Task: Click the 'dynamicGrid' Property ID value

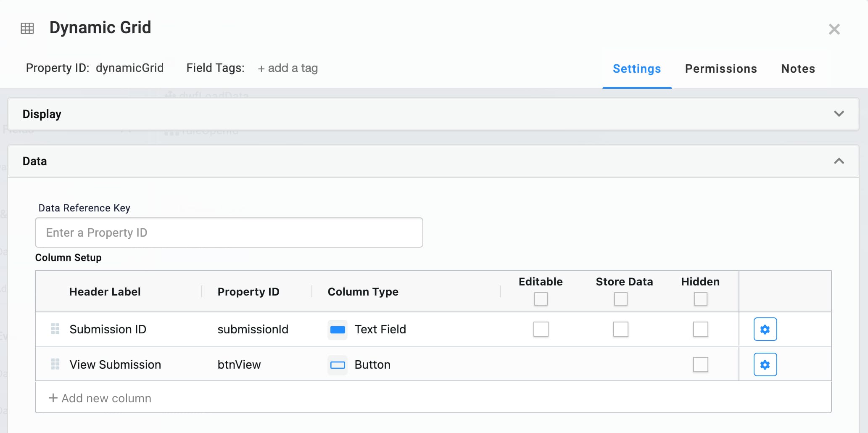Action: coord(129,68)
